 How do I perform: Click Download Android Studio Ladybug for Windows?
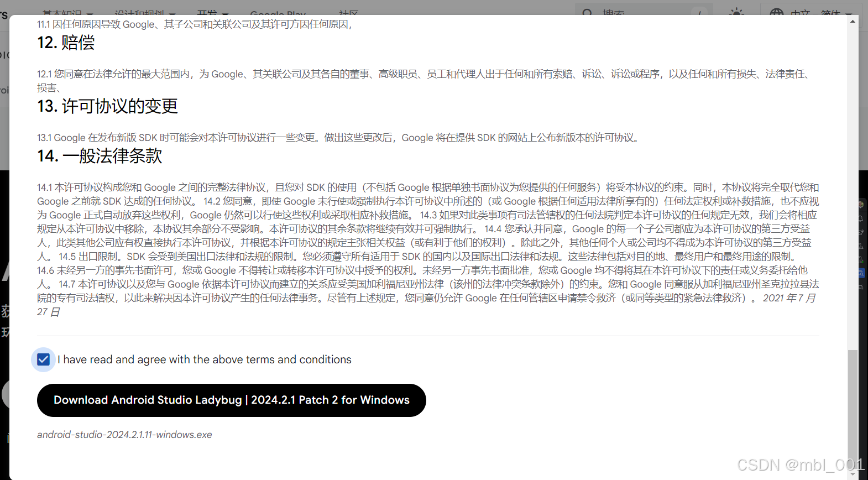pyautogui.click(x=231, y=400)
